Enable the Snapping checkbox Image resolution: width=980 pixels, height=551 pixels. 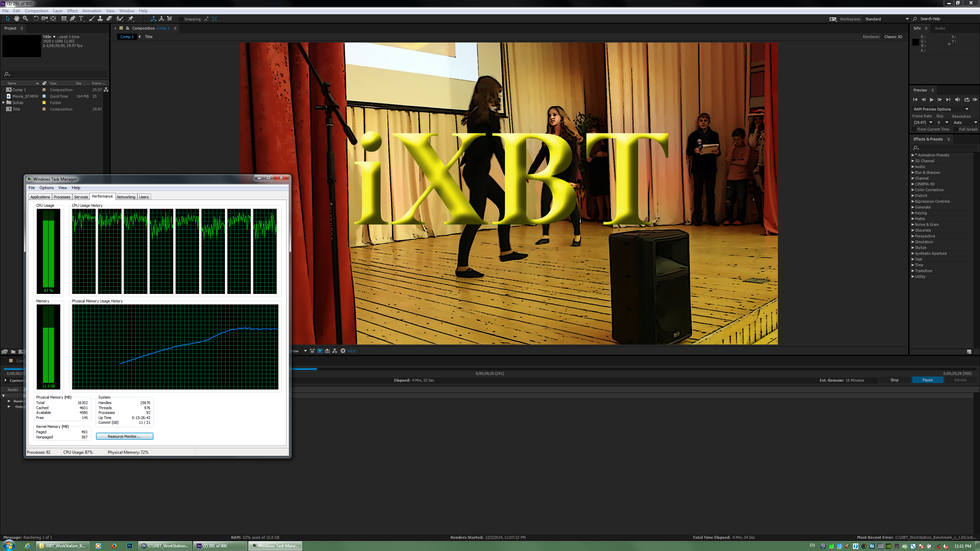click(181, 19)
